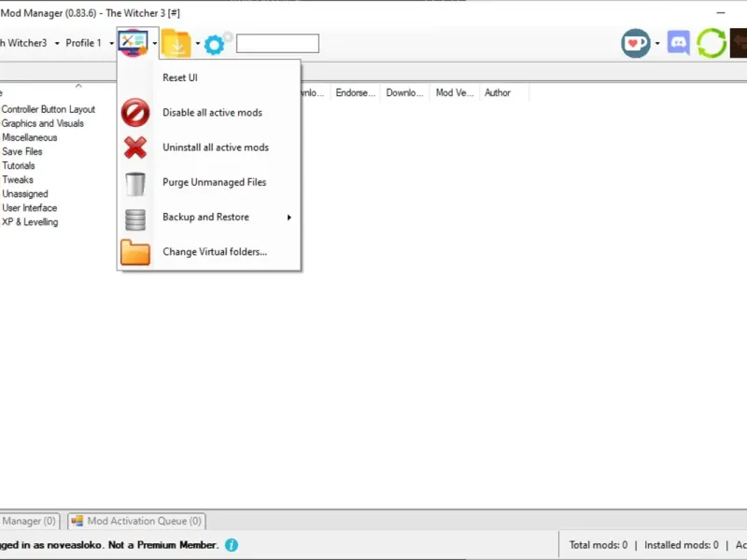Click the green refresh arrows icon
The image size is (747, 560).
(x=712, y=43)
